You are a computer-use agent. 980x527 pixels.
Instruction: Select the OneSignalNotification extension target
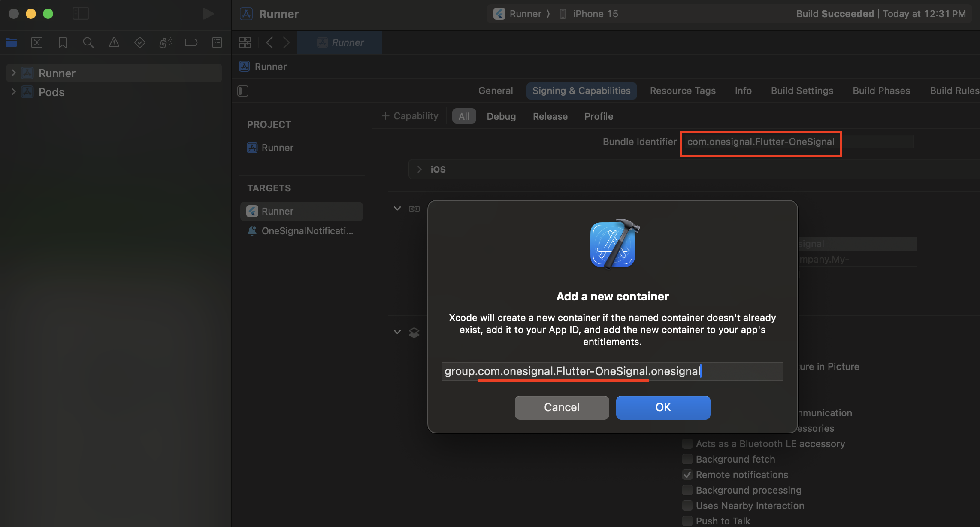[302, 231]
